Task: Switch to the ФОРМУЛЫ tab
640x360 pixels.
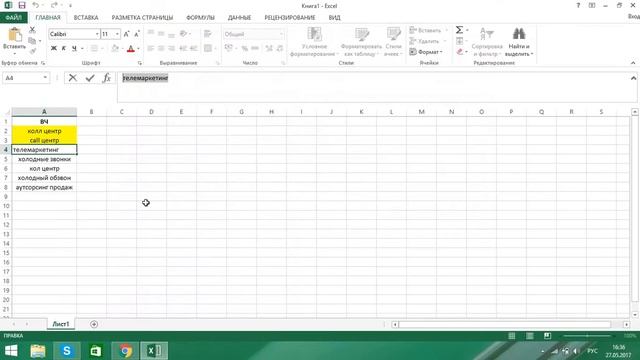Action: (x=200, y=18)
